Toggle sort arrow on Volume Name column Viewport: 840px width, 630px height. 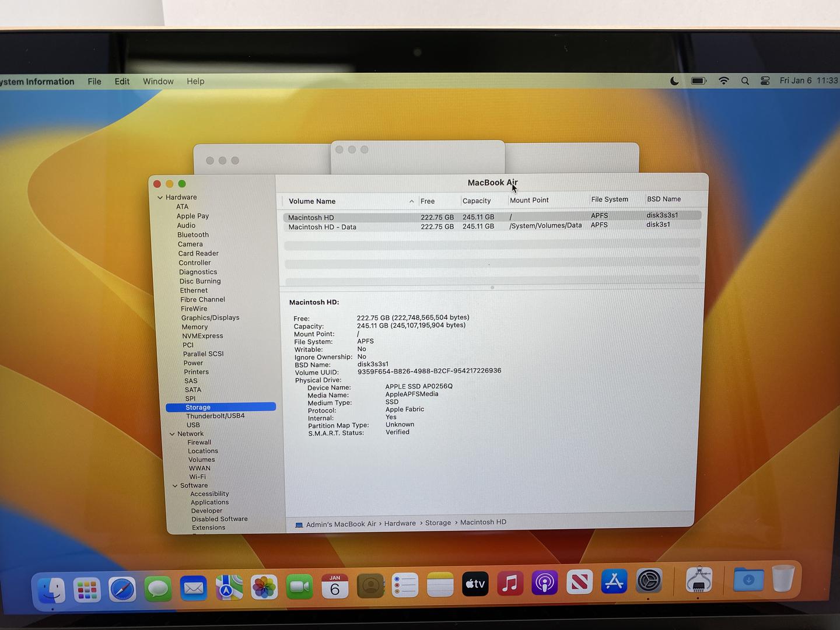[x=412, y=201]
